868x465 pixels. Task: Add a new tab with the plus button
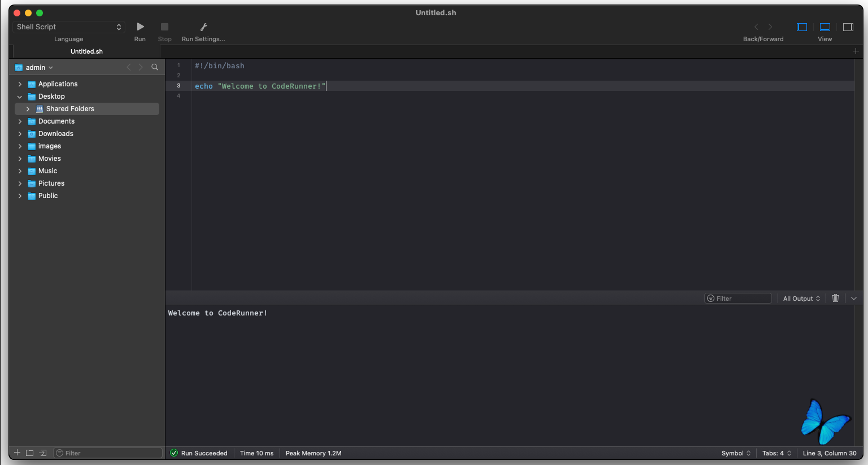856,51
